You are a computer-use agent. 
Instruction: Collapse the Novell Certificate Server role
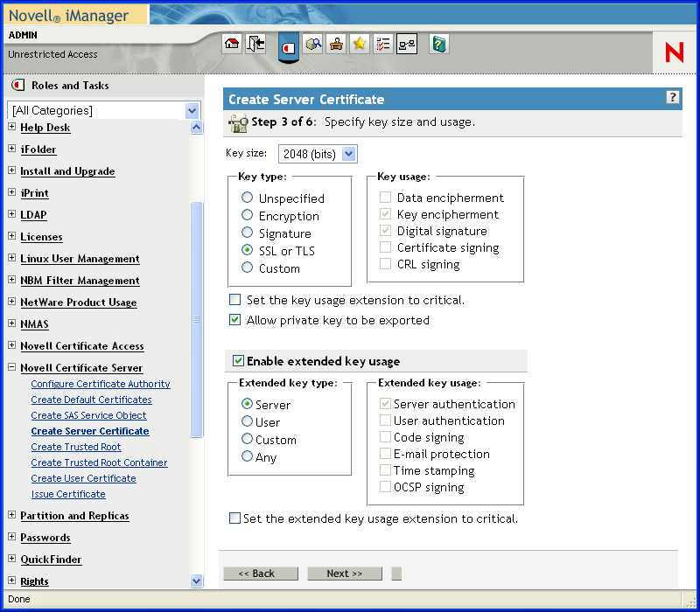[x=12, y=367]
